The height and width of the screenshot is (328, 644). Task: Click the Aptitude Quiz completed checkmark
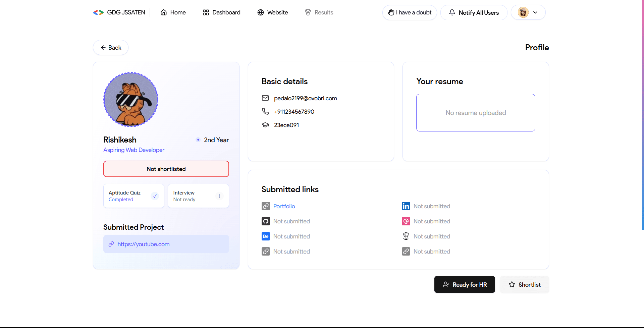pyautogui.click(x=155, y=196)
